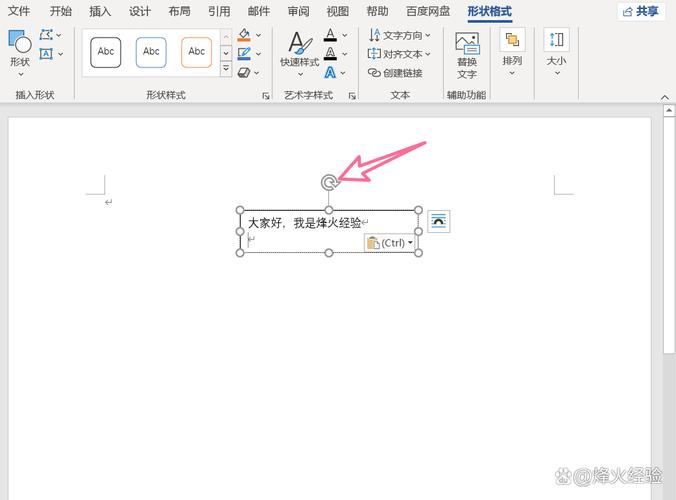Open 排列 arrange menu
Viewport: 676px width, 500px height.
(x=512, y=53)
